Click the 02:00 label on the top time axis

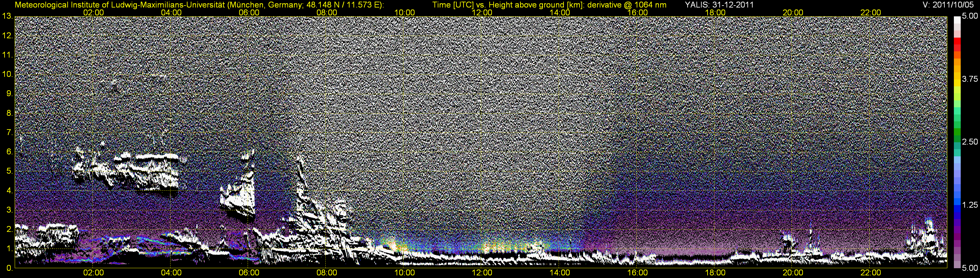pos(93,12)
